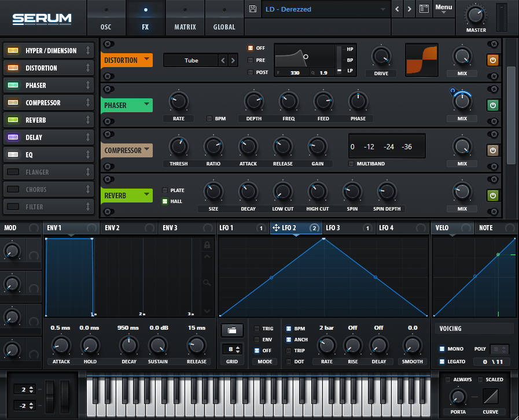Toggle the MONO voicing checkbox
Image resolution: width=519 pixels, height=420 pixels.
pyautogui.click(x=442, y=349)
